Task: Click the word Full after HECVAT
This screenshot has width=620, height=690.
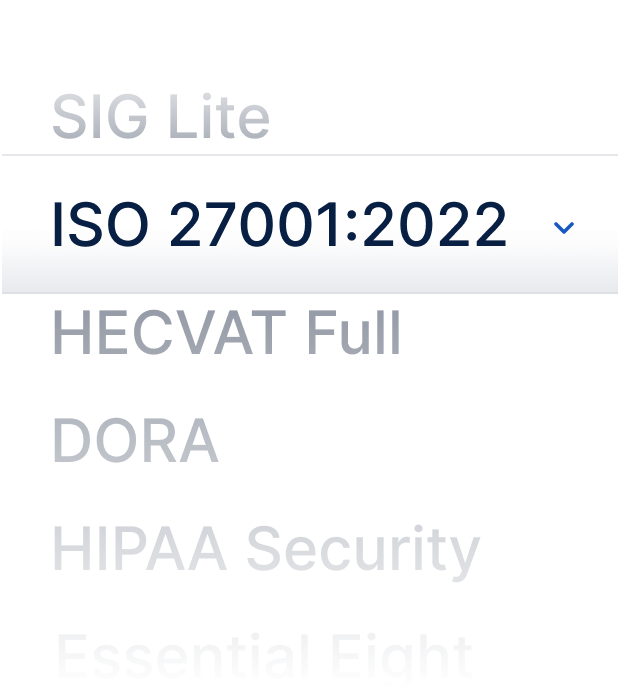Action: pos(354,333)
